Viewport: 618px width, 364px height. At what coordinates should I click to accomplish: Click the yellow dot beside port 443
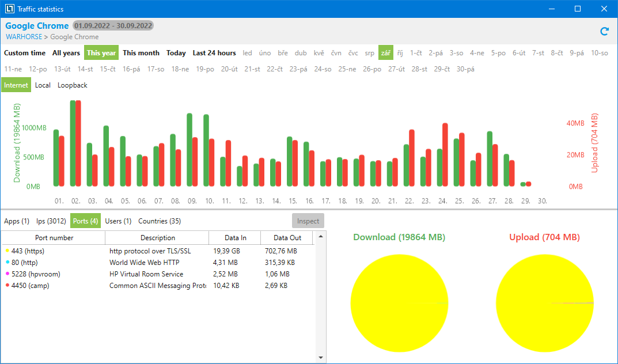click(x=7, y=251)
